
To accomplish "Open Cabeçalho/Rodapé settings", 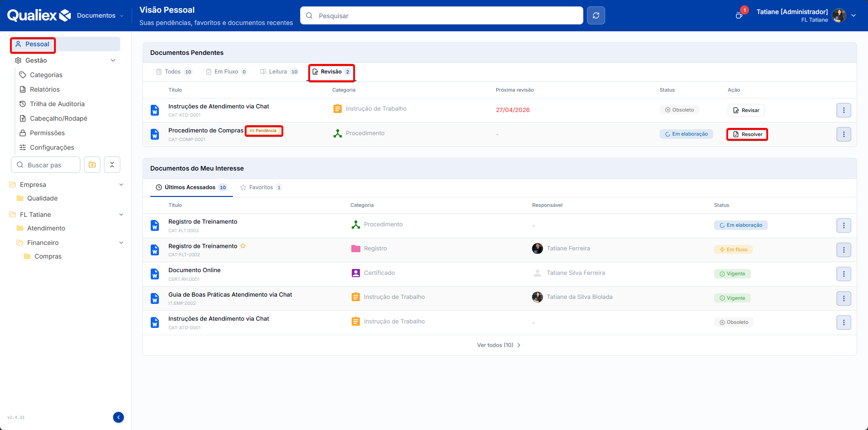I will pos(59,118).
